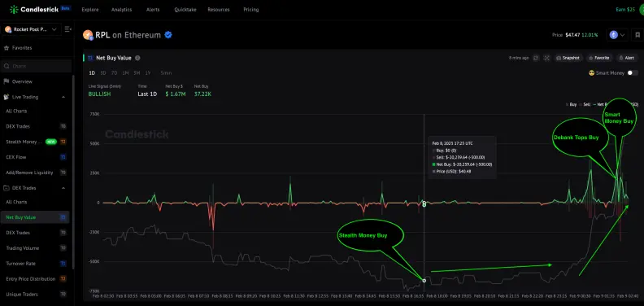644x306 pixels.
Task: Toggle the Smart Money switch
Action: (633, 72)
